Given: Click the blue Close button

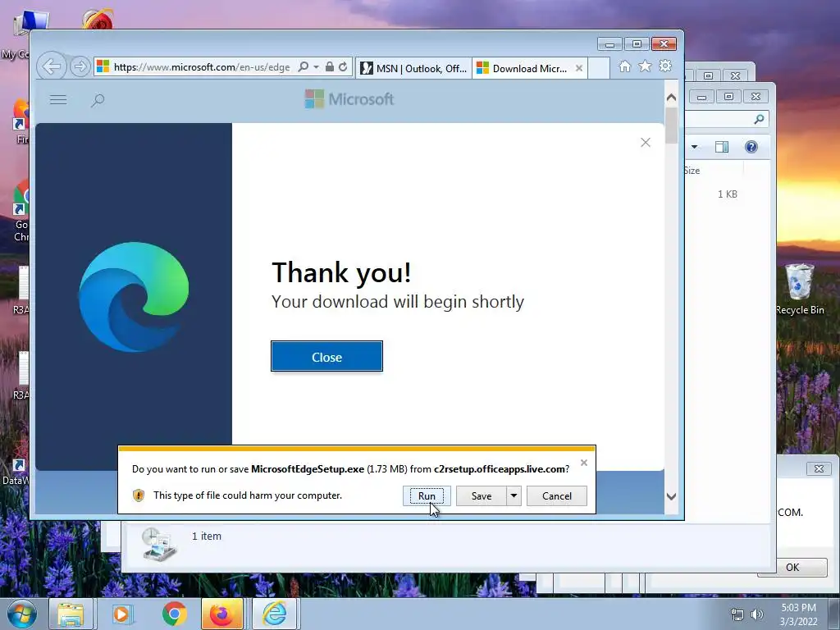Looking at the screenshot, I should tap(326, 356).
